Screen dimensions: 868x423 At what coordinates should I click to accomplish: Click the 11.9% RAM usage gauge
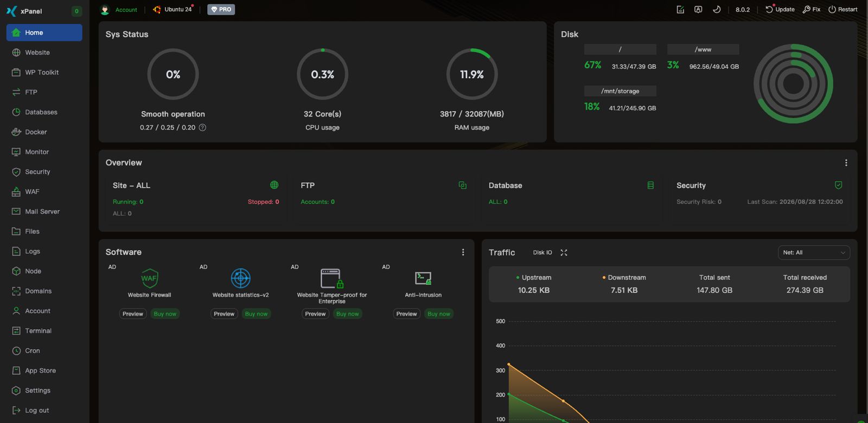tap(472, 74)
